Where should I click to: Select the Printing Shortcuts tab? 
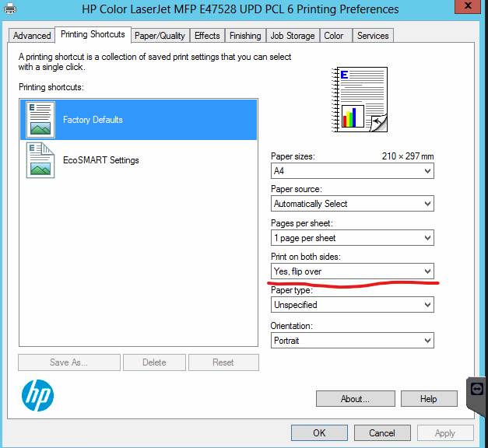coord(93,34)
